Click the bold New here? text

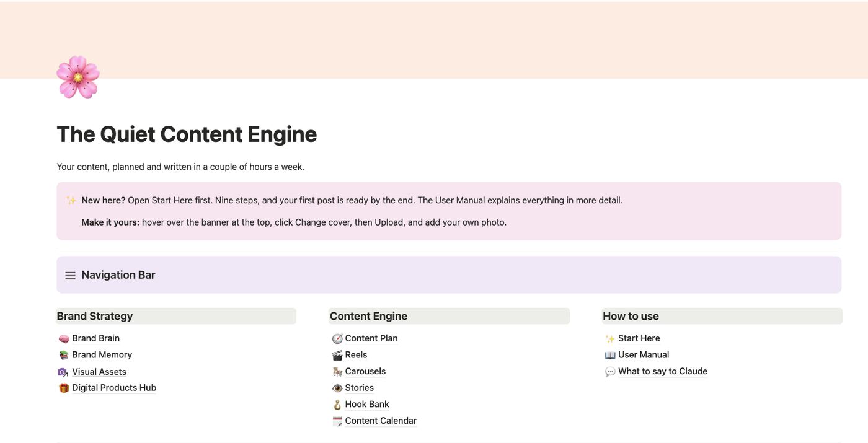click(x=104, y=200)
